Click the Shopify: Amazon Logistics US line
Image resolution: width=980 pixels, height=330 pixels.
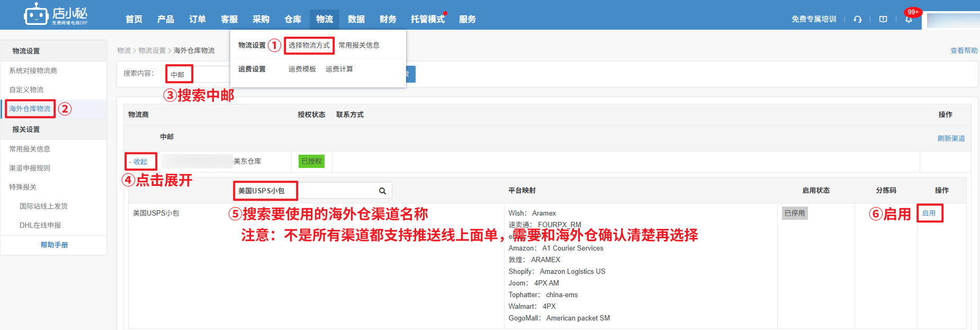pyautogui.click(x=557, y=272)
